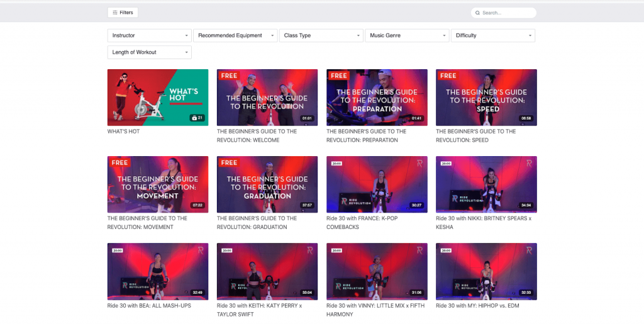Click title Ride 30 with MY: HIPHOP vs. EDM
Screen dimensions: 644x326
coord(477,305)
